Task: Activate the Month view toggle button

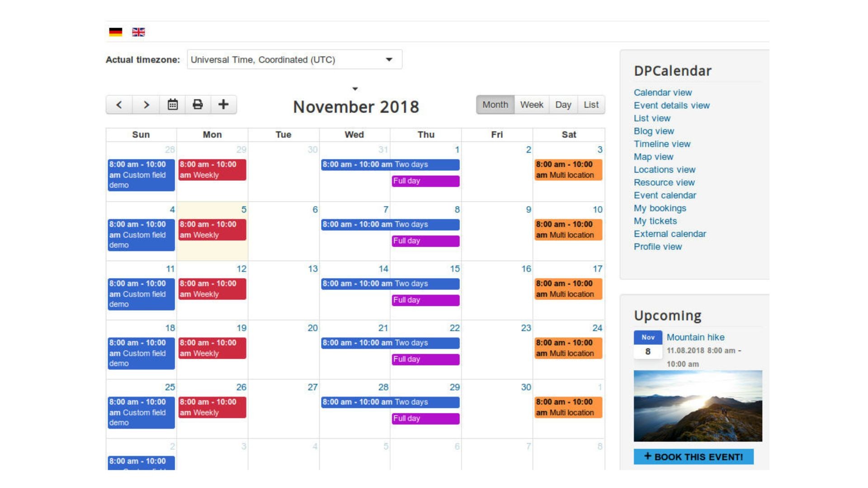Action: click(x=495, y=105)
